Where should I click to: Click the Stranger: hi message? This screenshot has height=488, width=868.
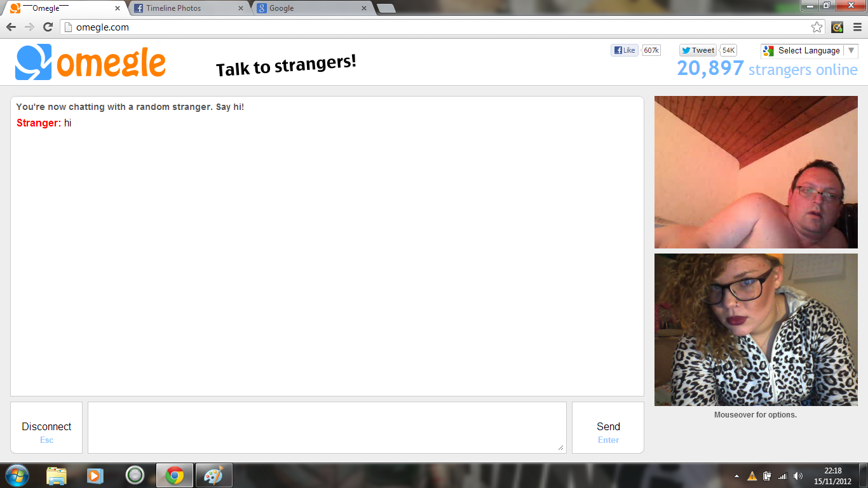click(44, 123)
